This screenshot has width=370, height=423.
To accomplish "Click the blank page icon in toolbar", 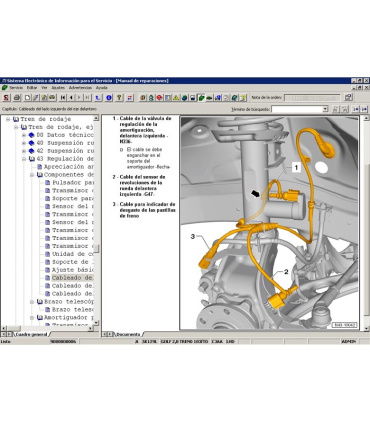I will [x=28, y=98].
